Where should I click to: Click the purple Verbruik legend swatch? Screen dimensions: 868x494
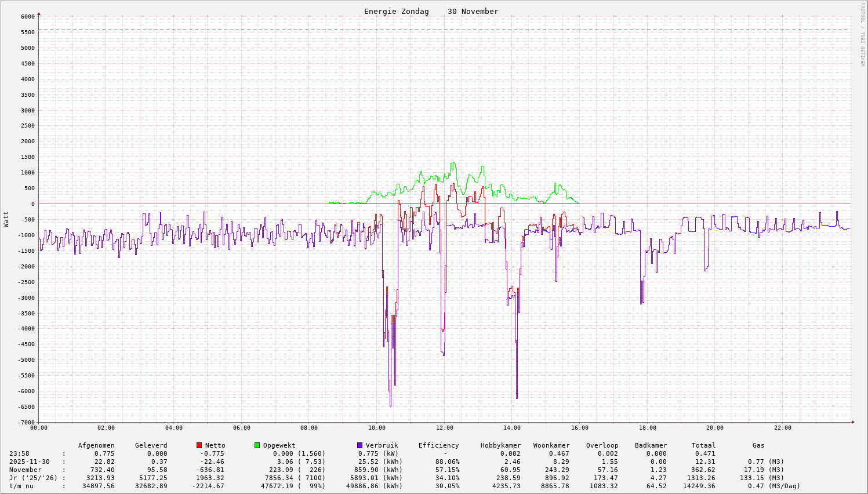(x=359, y=445)
